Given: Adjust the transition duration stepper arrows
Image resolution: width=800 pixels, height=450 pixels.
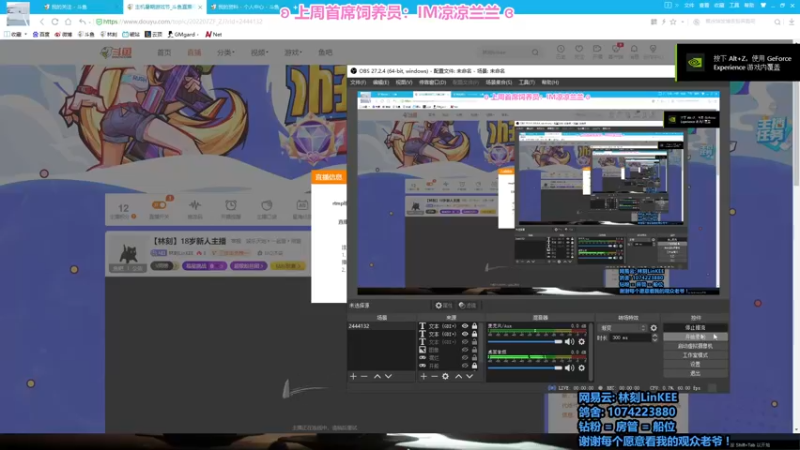Looking at the screenshot, I should tap(655, 338).
